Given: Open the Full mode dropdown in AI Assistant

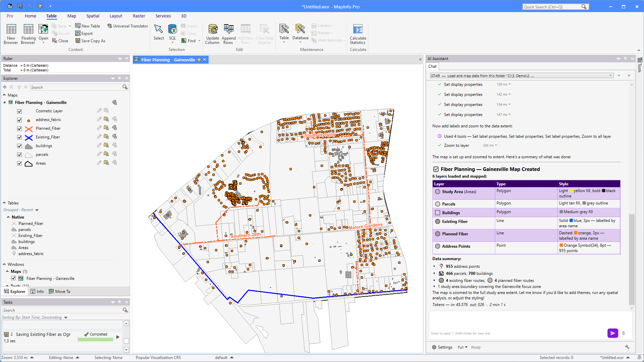Looking at the screenshot, I should click(463, 347).
